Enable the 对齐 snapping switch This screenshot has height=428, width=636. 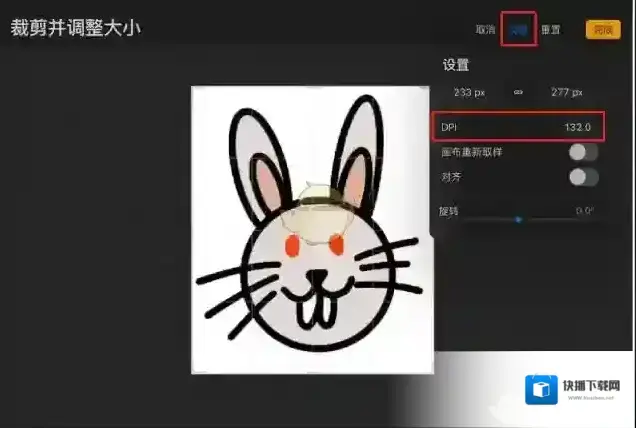pos(582,177)
